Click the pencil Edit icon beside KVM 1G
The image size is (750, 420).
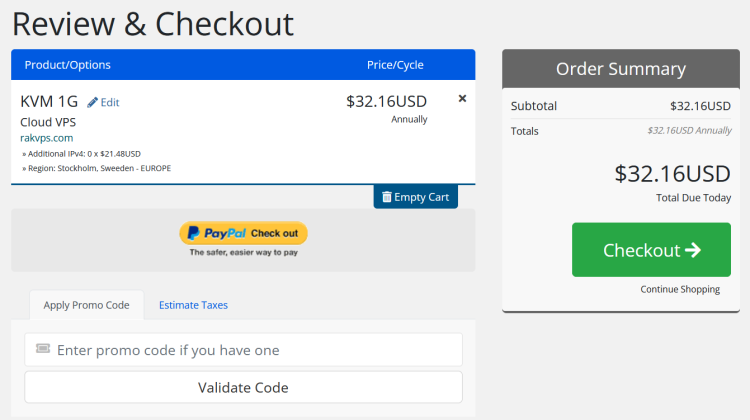(92, 102)
